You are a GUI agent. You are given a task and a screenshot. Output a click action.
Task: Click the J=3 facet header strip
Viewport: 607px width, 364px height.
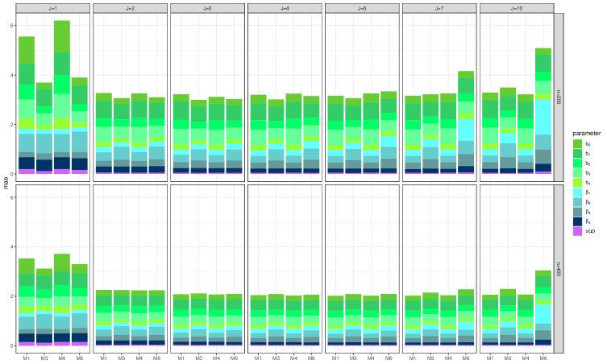[x=206, y=8]
